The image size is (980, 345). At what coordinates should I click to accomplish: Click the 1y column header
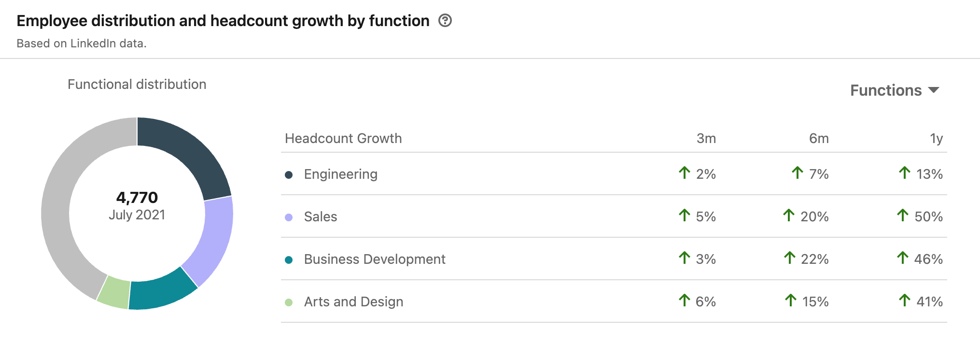coord(936,139)
